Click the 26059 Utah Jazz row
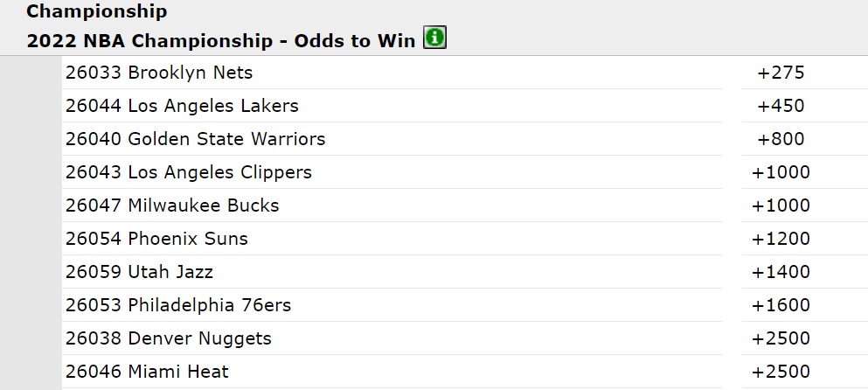The image size is (868, 390). click(x=392, y=272)
